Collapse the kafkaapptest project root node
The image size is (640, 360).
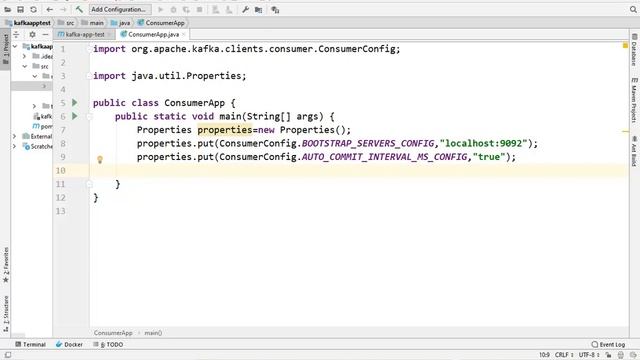click(x=15, y=47)
